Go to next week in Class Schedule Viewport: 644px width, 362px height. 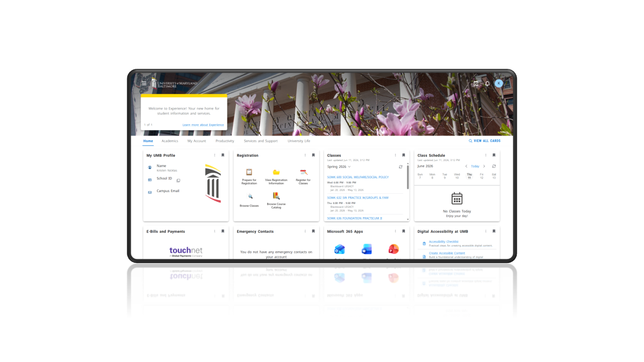pos(484,166)
